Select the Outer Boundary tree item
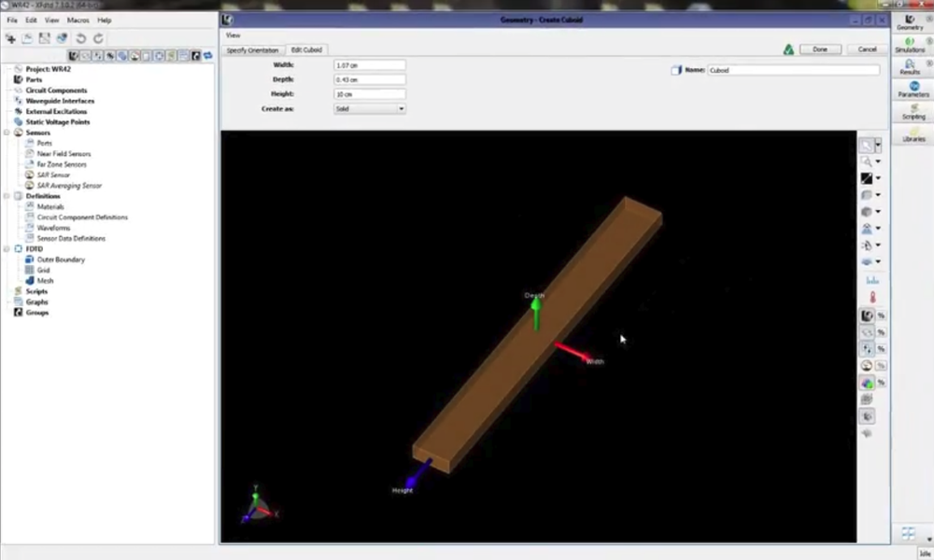 61,259
